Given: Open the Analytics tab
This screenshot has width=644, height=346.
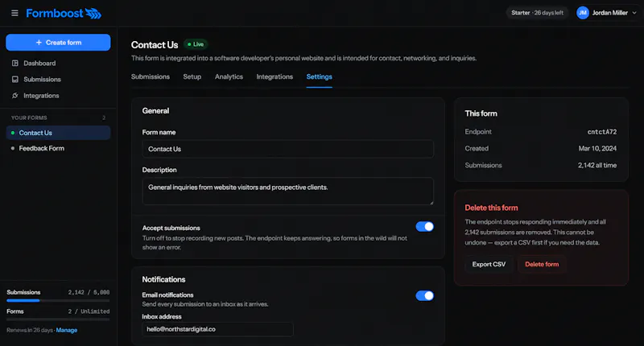Looking at the screenshot, I should [229, 76].
